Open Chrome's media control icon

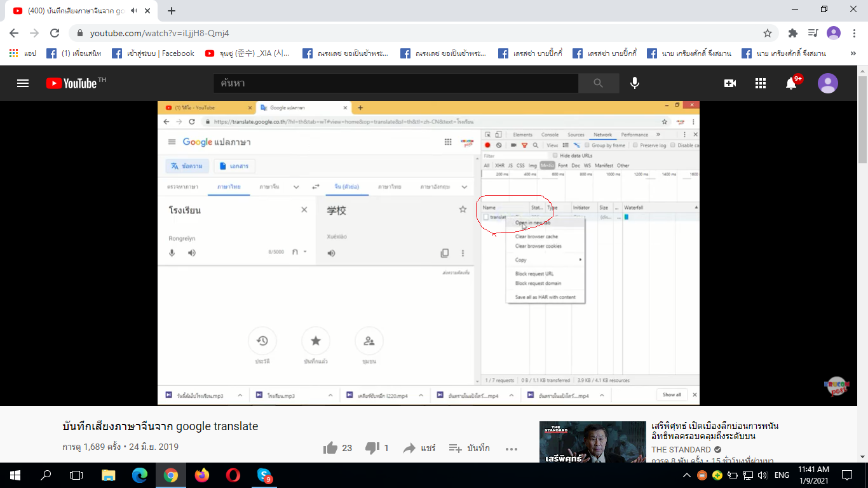coord(813,33)
